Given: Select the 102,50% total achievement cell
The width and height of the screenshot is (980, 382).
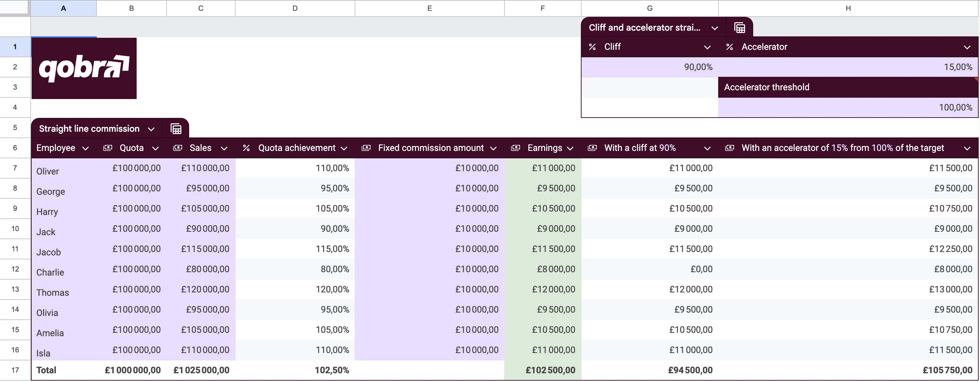Looking at the screenshot, I should click(x=295, y=370).
